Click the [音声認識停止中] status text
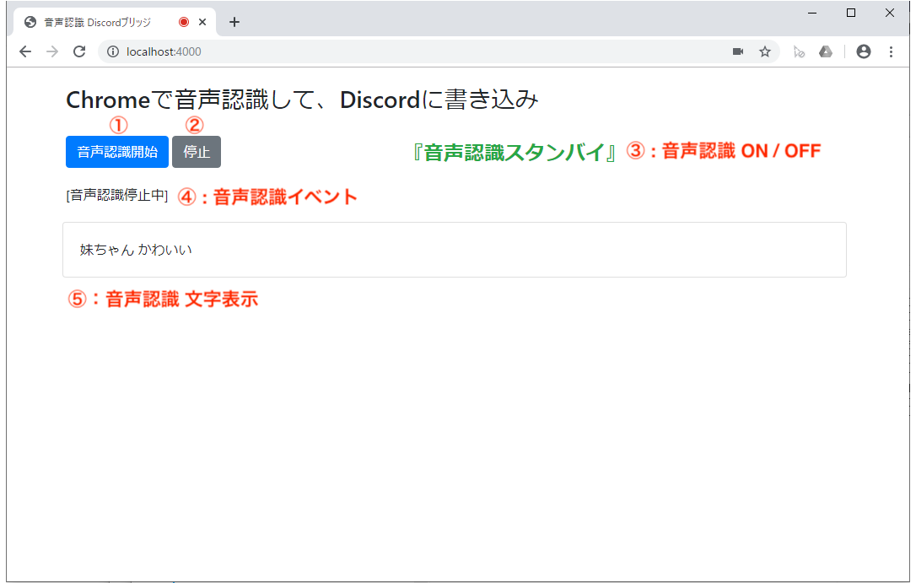The width and height of the screenshot is (916, 588). (x=117, y=195)
